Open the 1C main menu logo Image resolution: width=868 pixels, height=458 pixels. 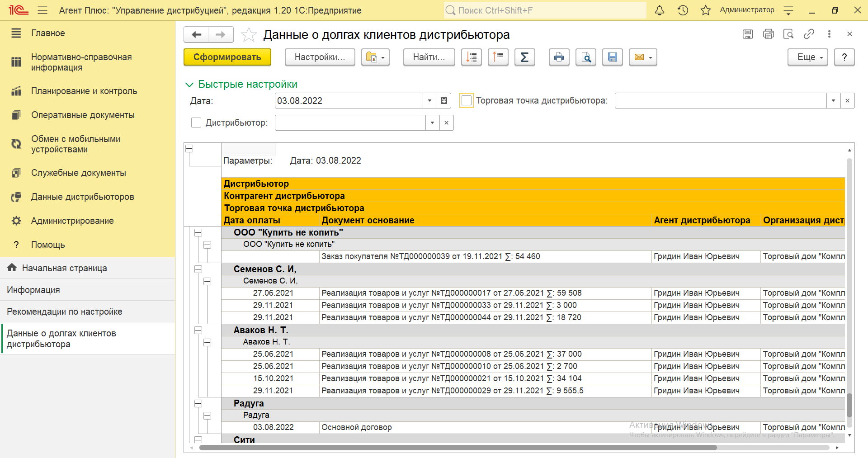pos(19,10)
